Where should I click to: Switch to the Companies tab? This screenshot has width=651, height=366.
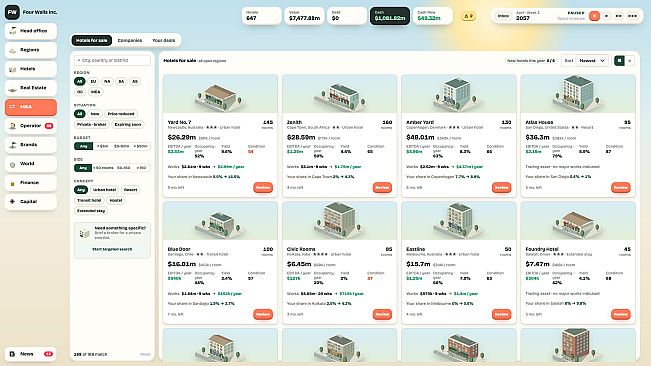click(x=130, y=40)
